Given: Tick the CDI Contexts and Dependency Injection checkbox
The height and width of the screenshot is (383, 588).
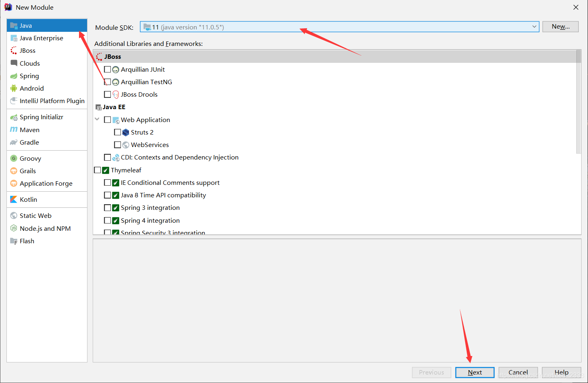Looking at the screenshot, I should click(x=107, y=157).
